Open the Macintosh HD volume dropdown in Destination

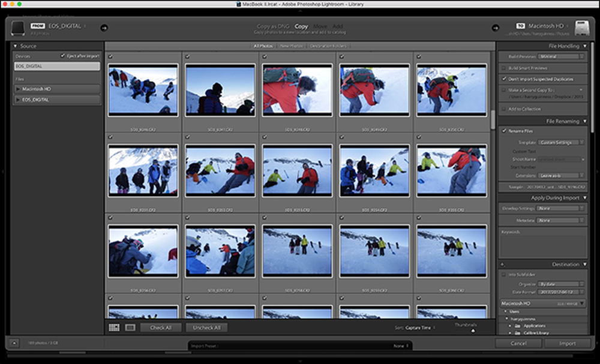pyautogui.click(x=542, y=303)
